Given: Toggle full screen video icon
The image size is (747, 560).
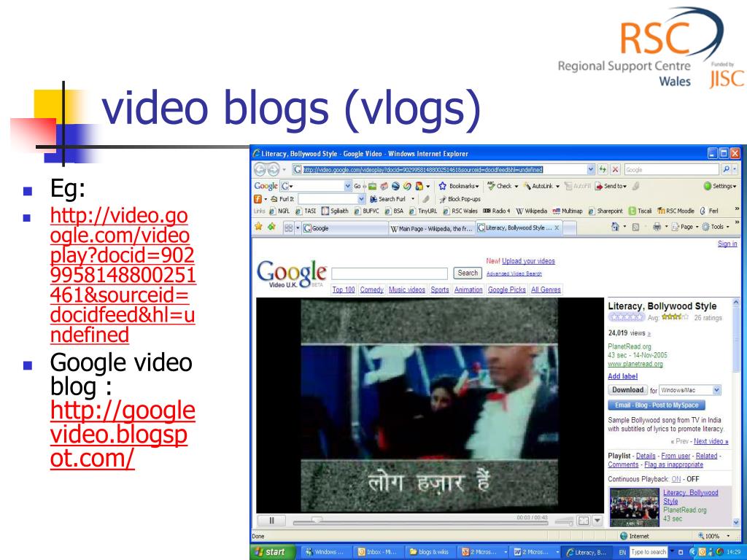Looking at the screenshot, I should (x=584, y=521).
